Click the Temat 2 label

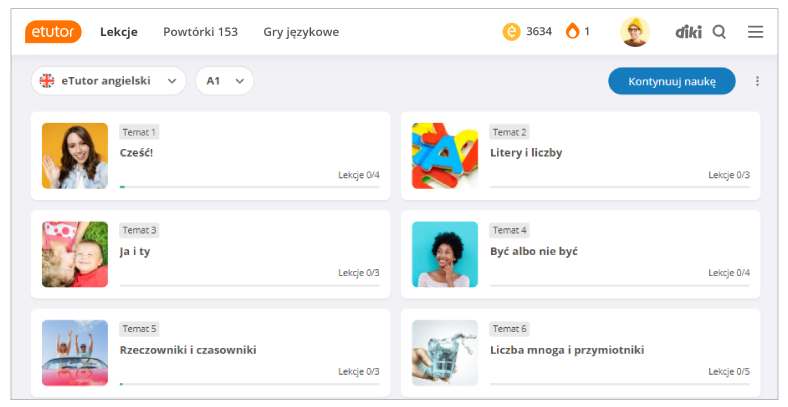click(x=510, y=132)
